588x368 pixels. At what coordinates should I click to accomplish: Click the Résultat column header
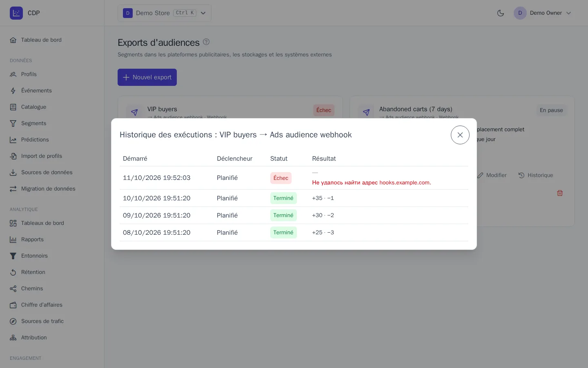click(x=324, y=159)
